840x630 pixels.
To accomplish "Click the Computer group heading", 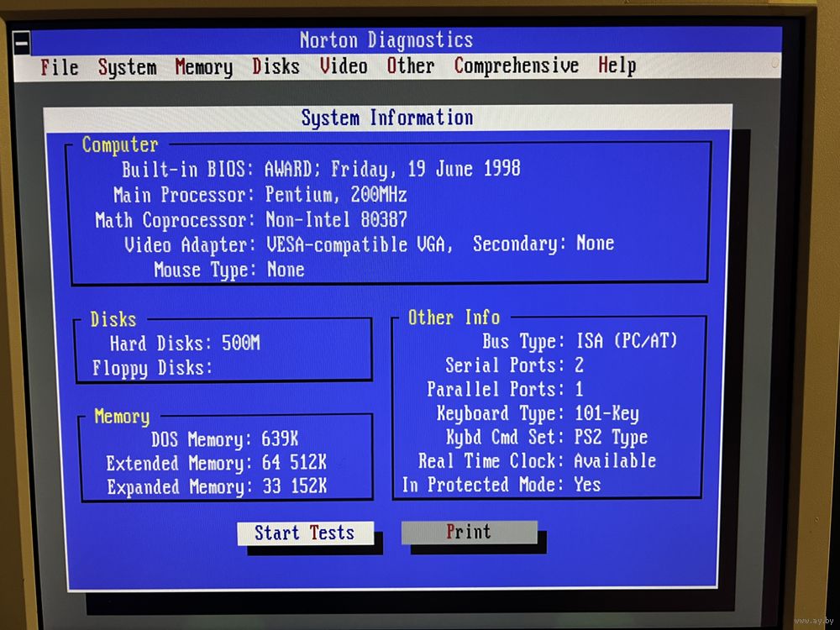I will (x=120, y=145).
